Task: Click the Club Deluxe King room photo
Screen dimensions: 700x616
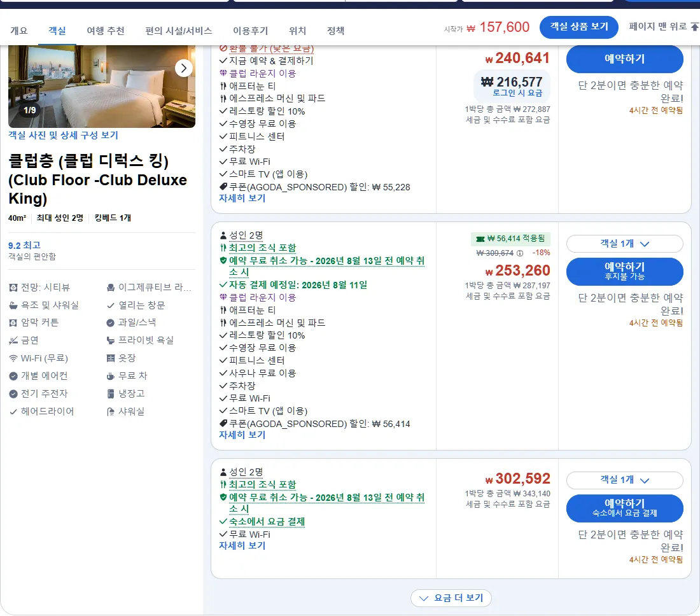Action: point(102,86)
